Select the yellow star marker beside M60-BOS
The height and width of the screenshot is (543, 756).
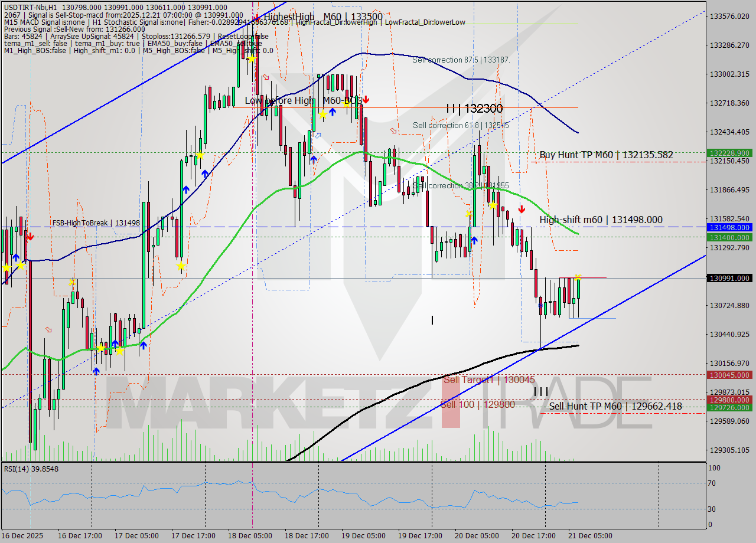pyautogui.click(x=345, y=104)
